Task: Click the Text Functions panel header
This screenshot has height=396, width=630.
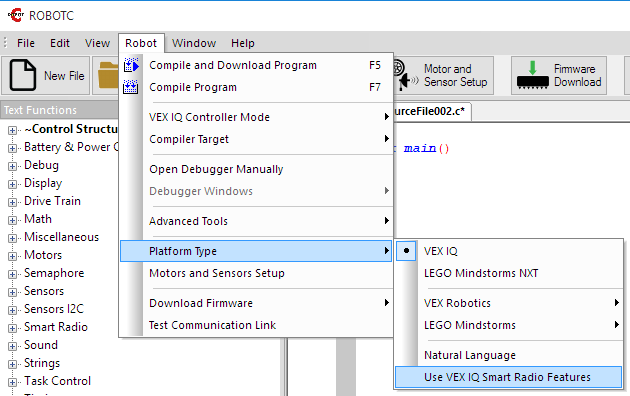Action: pos(59,110)
